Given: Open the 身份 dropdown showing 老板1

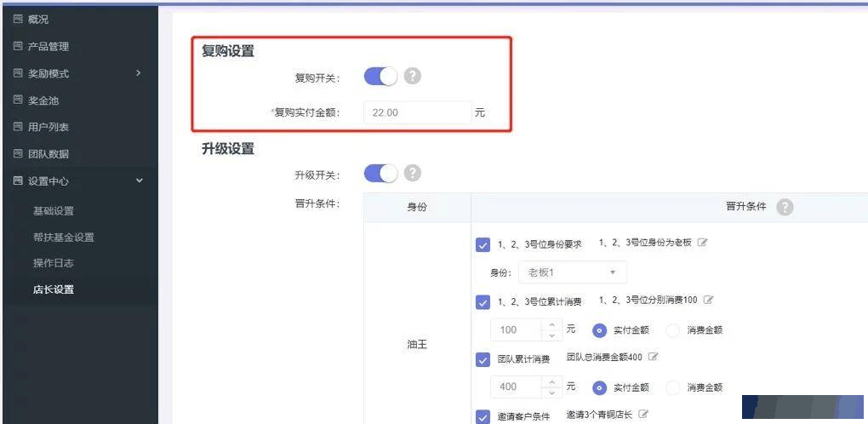Looking at the screenshot, I should (573, 272).
